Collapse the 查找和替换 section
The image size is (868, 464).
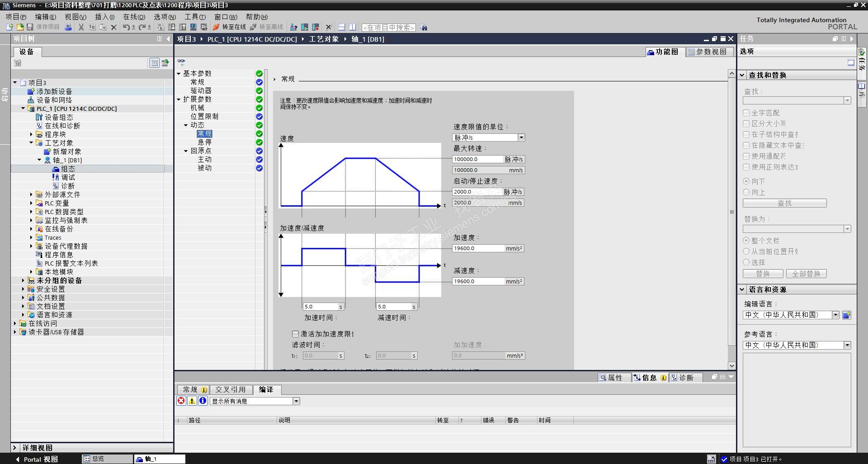click(742, 75)
